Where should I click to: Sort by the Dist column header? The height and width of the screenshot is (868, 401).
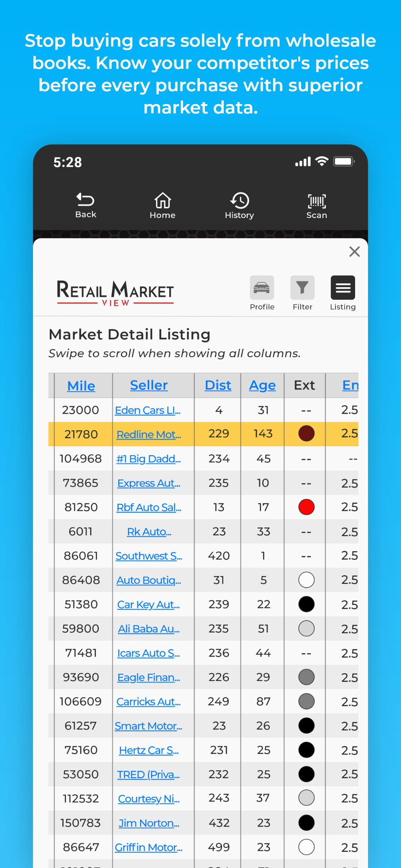point(218,385)
